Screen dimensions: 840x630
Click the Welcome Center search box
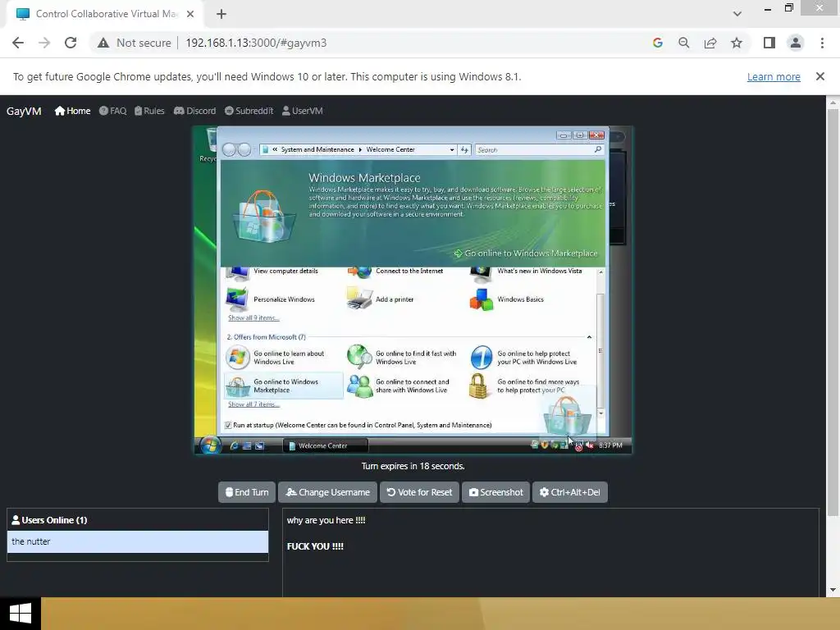539,150
